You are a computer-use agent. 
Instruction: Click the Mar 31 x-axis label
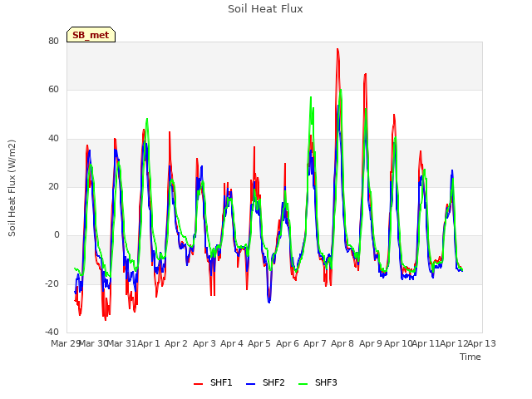click(x=122, y=343)
